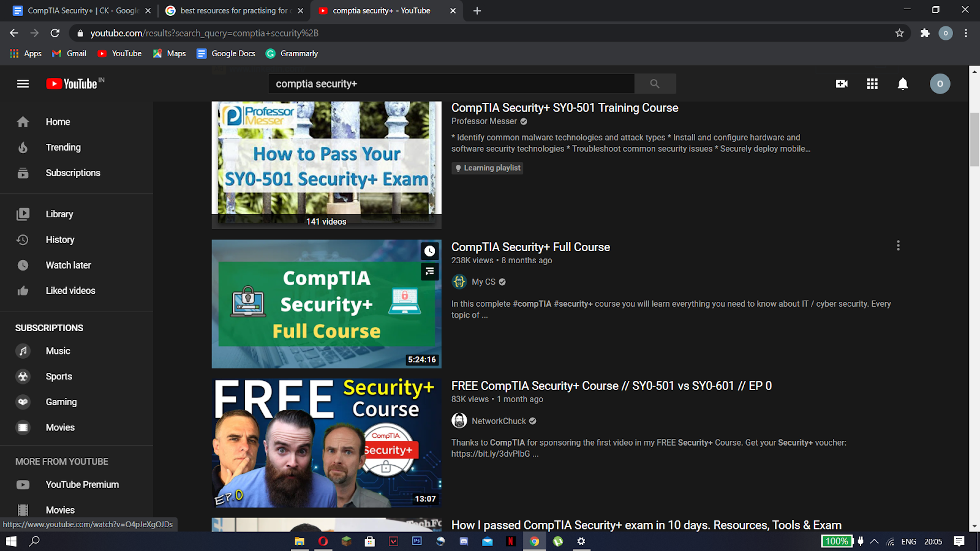The image size is (980, 551).
Task: Bookmark this page with the star icon
Action: pyautogui.click(x=899, y=33)
